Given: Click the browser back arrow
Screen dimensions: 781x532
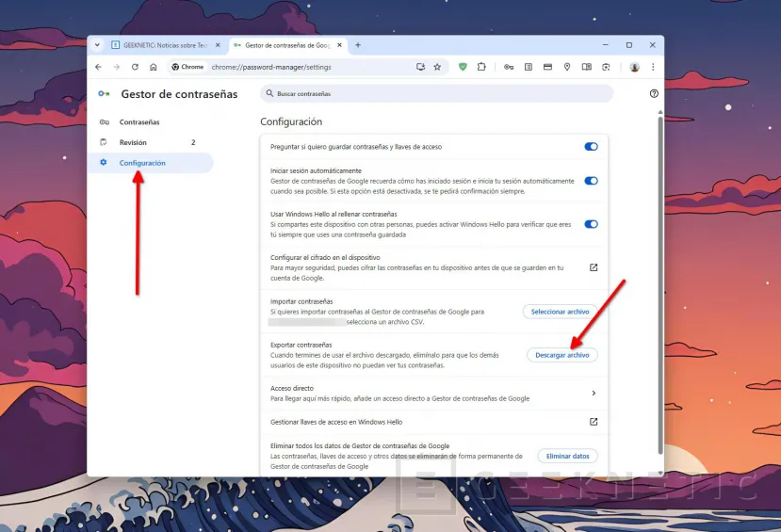Looking at the screenshot, I should (98, 67).
